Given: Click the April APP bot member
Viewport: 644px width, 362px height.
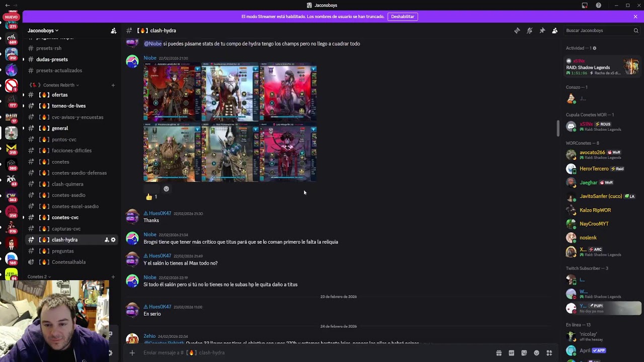Looking at the screenshot, I should [602, 350].
